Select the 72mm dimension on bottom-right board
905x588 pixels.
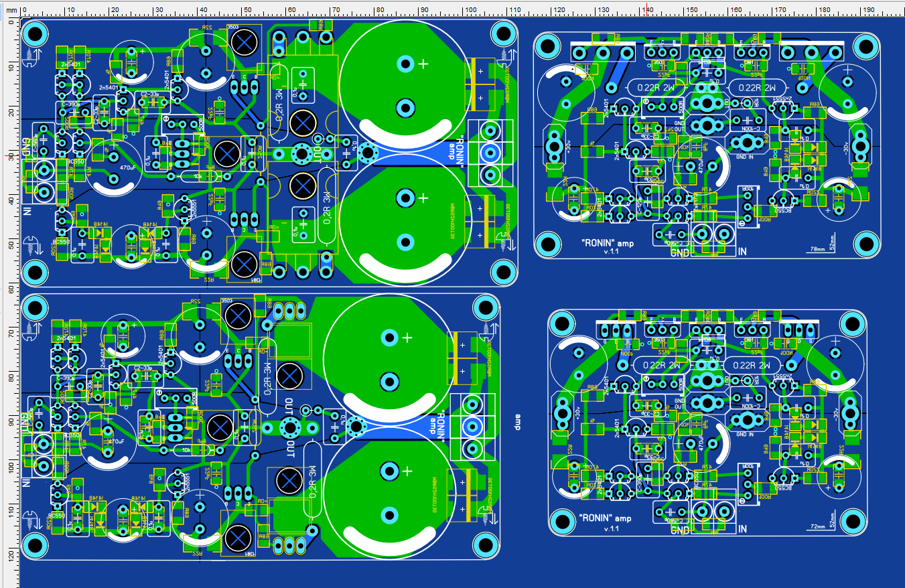818,527
